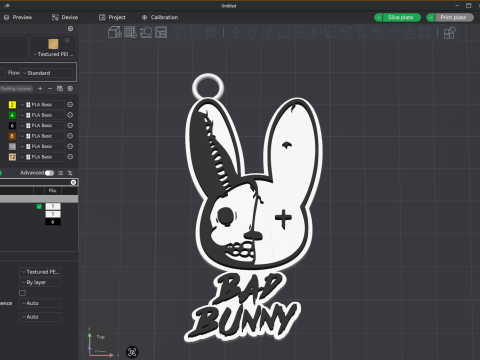This screenshot has height=360, width=480.
Task: Click the remove filament minus icon
Action: tap(50, 88)
